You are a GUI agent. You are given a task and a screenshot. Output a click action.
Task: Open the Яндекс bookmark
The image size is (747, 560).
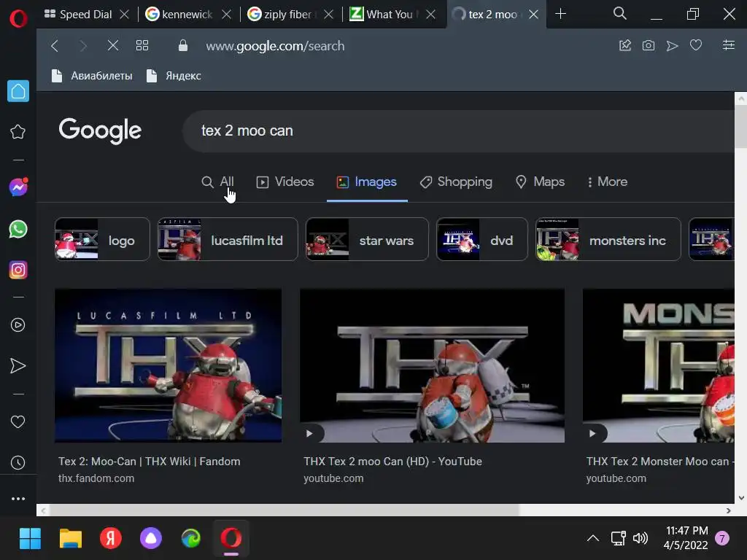click(x=174, y=76)
